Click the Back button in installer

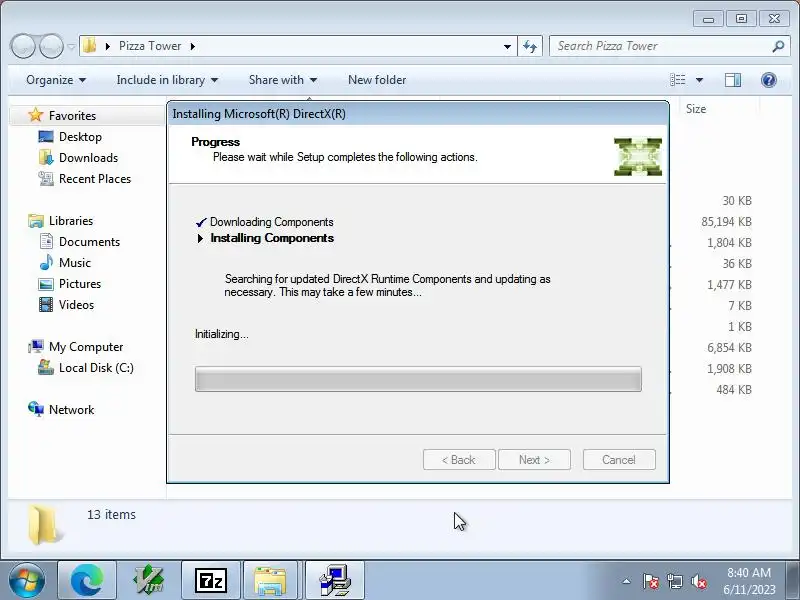coord(459,460)
